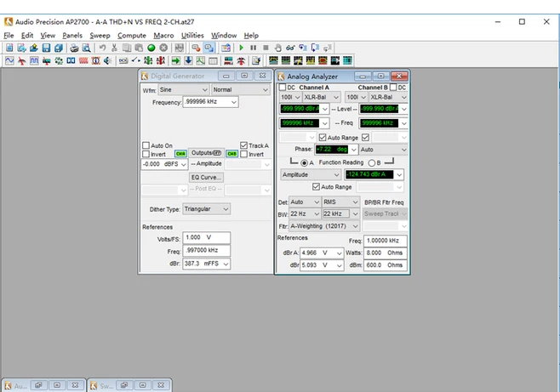560x392 pixels.
Task: Pause the sweep using the pause icon
Action: tap(254, 48)
